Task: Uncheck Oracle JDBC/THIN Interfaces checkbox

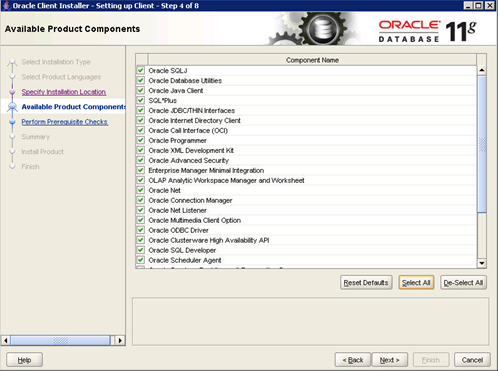Action: click(141, 110)
